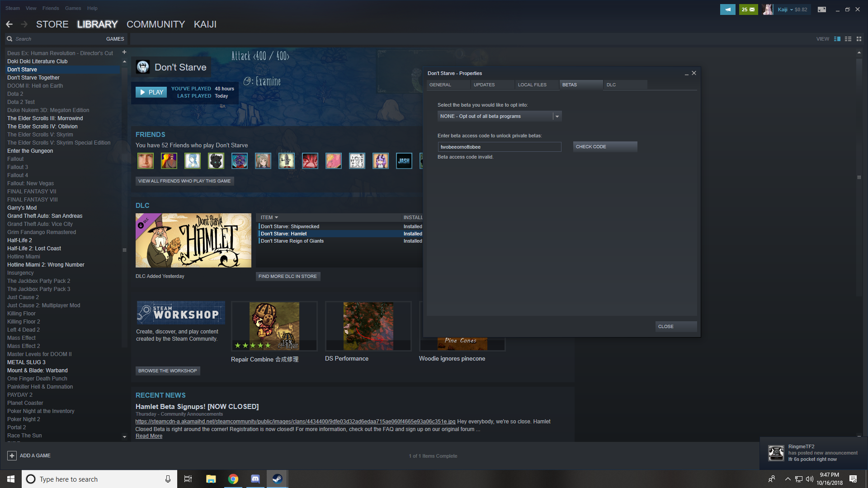Screen dimensions: 868x488
Task: Select Don't Starve Together in library
Action: pos(33,78)
